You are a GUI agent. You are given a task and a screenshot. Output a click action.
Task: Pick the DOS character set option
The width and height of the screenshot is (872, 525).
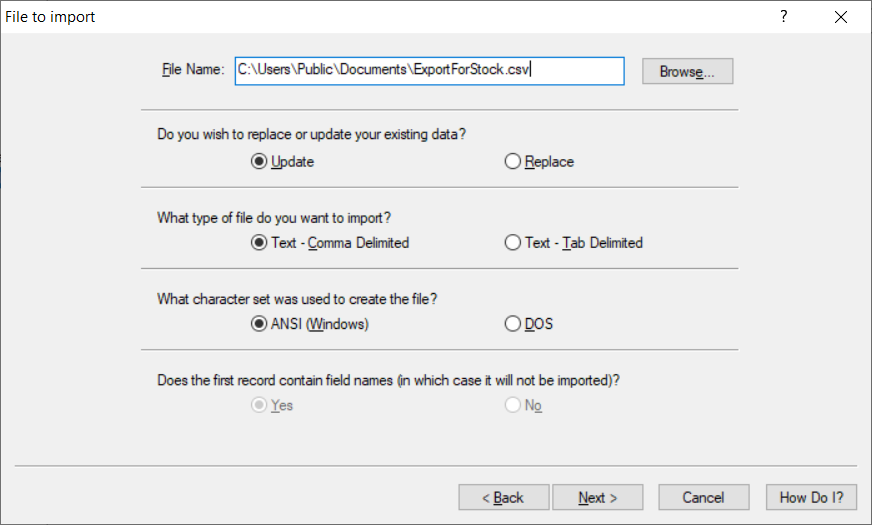click(513, 324)
